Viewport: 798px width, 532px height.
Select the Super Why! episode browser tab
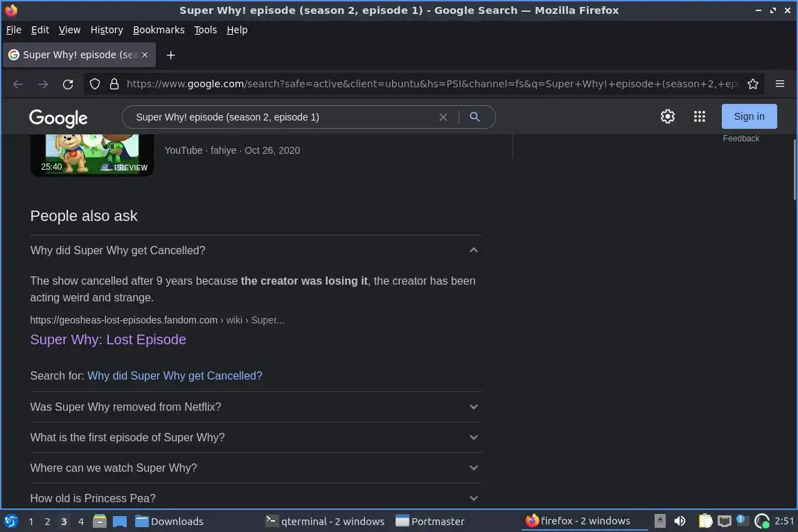80,55
